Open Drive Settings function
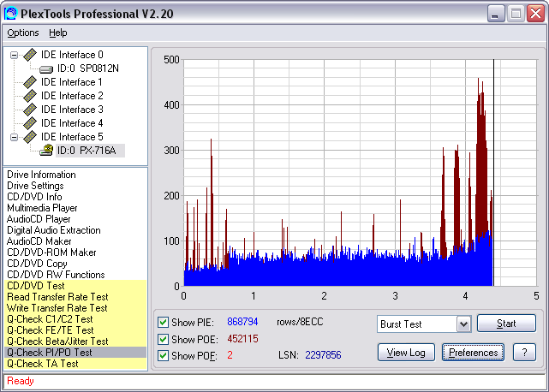 tap(35, 186)
